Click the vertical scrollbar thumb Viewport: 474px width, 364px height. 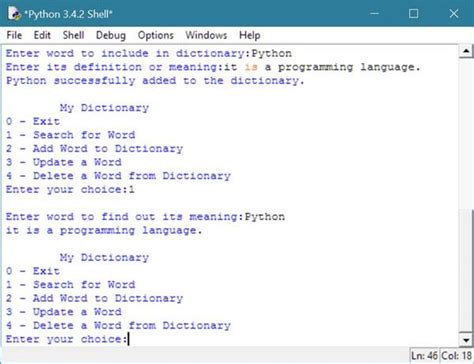pos(466,270)
